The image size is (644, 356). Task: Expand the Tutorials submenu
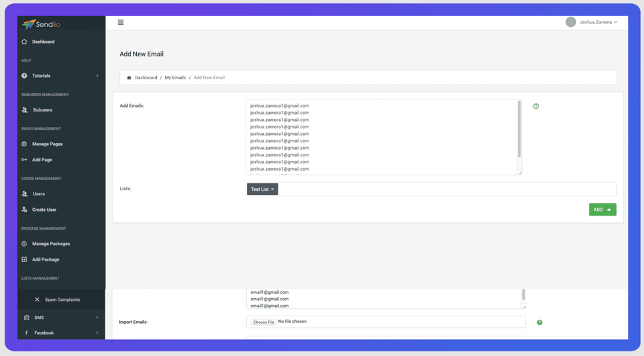97,76
